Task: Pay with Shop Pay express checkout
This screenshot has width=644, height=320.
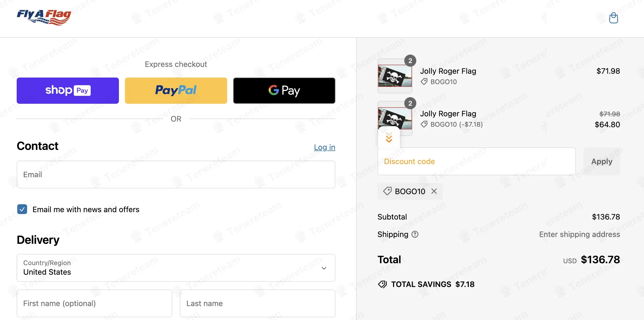Action: tap(68, 91)
